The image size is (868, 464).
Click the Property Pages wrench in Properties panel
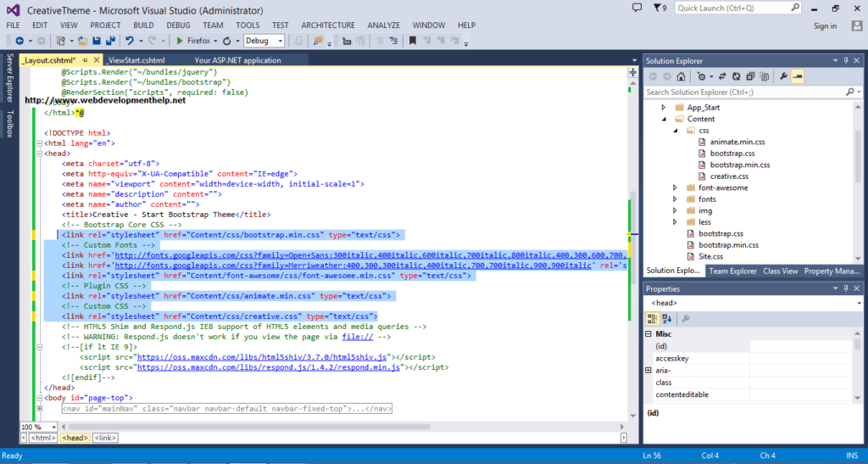685,318
